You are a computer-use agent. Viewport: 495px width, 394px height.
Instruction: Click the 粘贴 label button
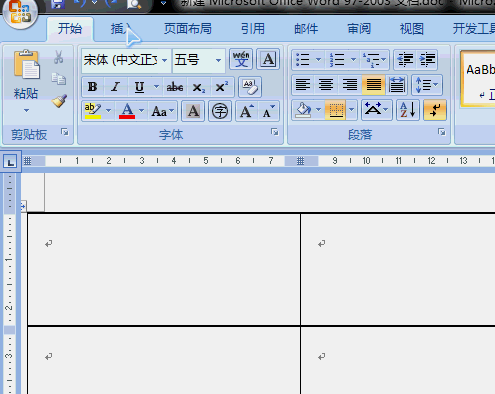26,93
